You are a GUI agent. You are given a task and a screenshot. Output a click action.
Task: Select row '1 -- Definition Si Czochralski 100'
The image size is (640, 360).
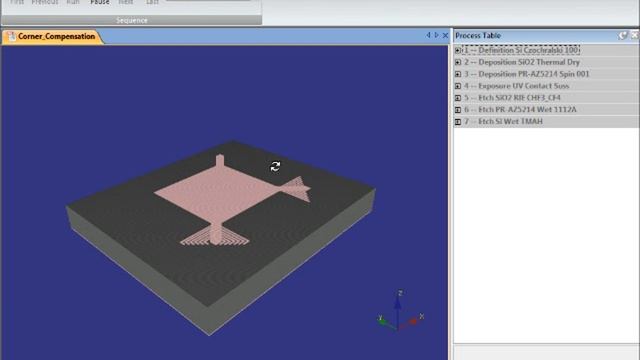tap(546, 50)
